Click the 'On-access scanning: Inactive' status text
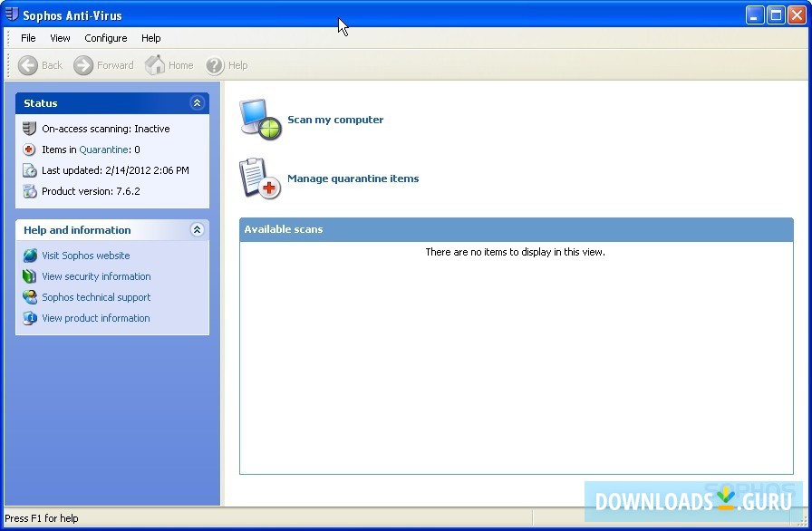Screen dimensions: 812x531 coord(106,129)
